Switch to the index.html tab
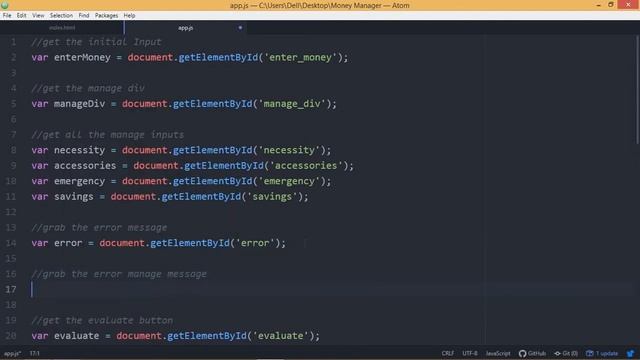This screenshot has width=640, height=360. 62,28
